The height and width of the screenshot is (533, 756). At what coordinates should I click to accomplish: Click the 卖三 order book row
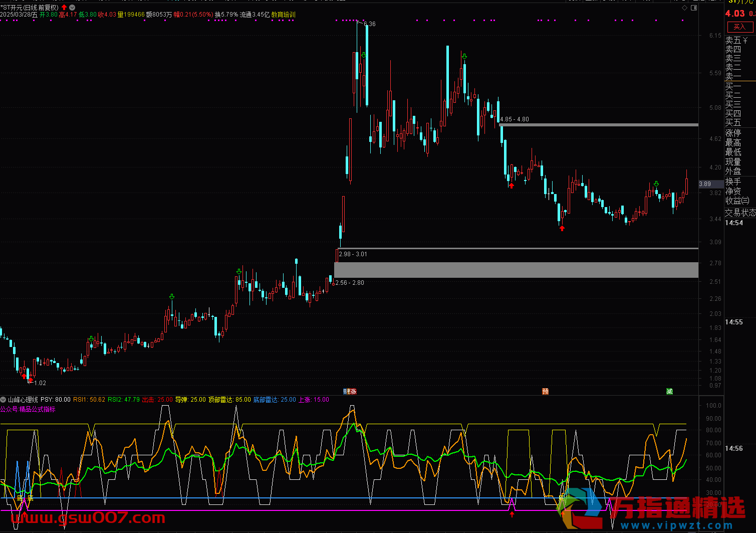(x=733, y=58)
